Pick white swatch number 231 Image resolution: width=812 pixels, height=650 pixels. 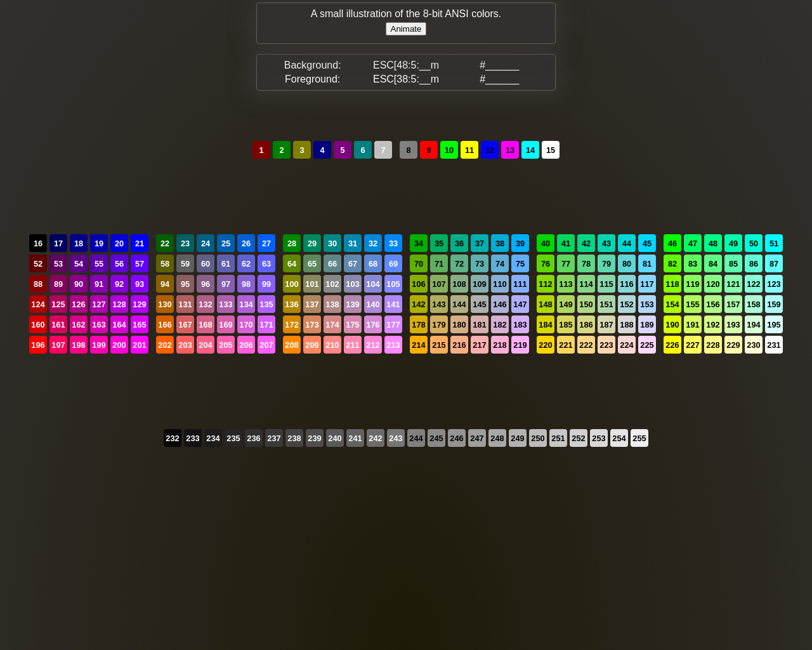(774, 345)
